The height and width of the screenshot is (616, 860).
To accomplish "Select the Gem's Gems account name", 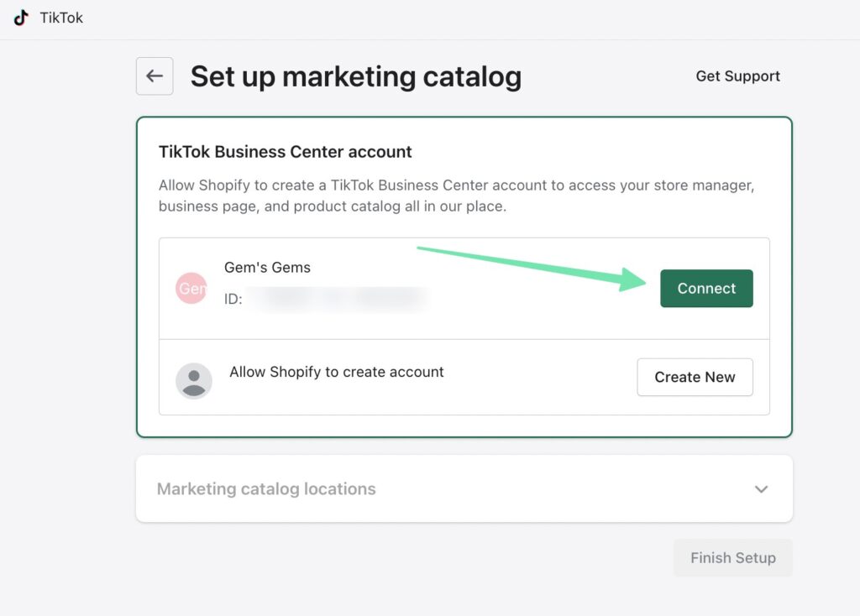I will point(267,268).
